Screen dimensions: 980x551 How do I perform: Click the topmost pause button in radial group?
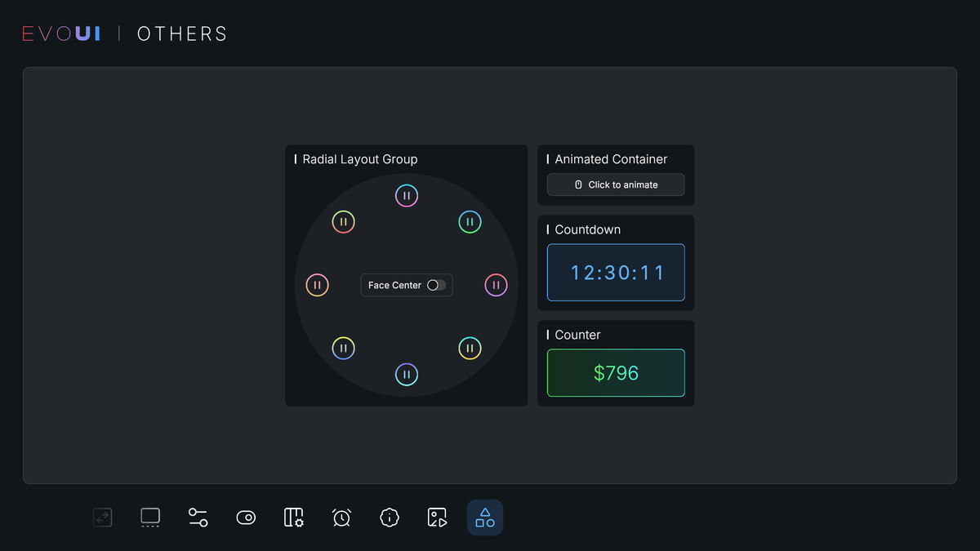[406, 195]
